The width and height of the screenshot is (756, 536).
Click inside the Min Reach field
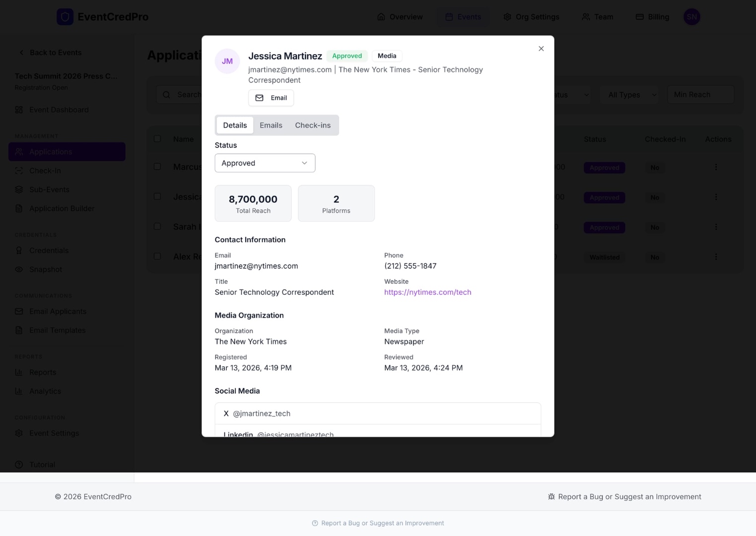point(700,94)
